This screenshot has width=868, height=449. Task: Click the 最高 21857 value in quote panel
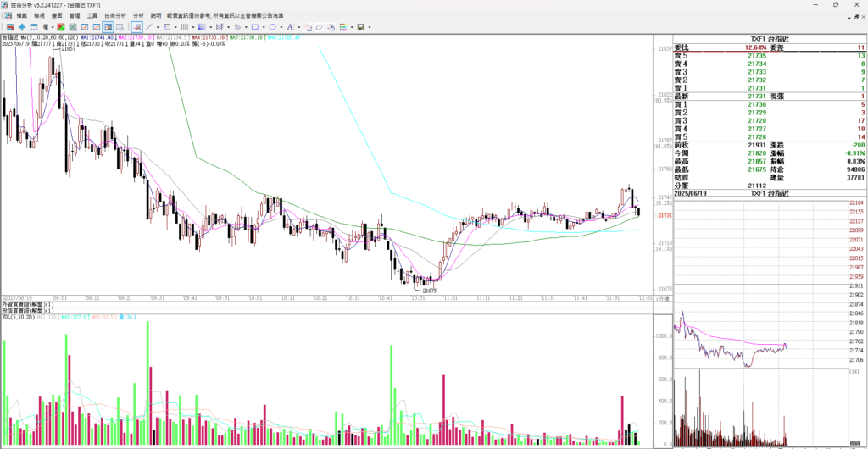(757, 161)
